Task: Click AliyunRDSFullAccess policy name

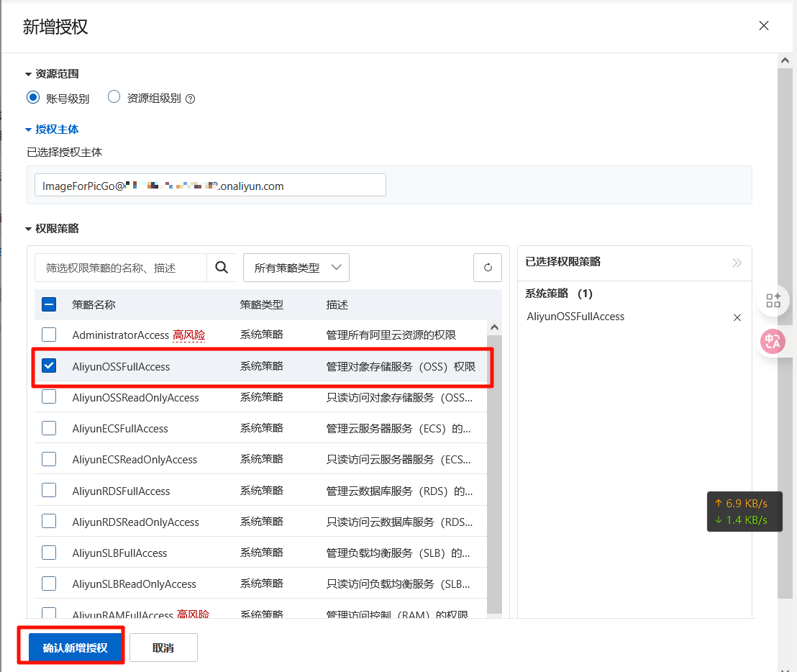Action: tap(121, 491)
